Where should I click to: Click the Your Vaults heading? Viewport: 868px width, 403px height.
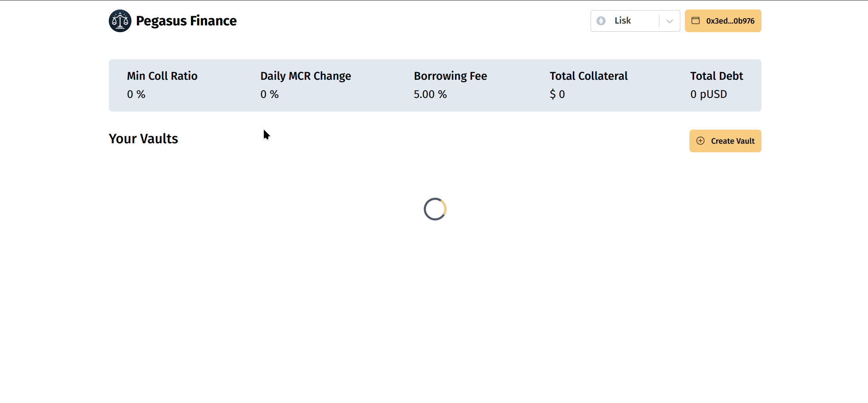143,139
